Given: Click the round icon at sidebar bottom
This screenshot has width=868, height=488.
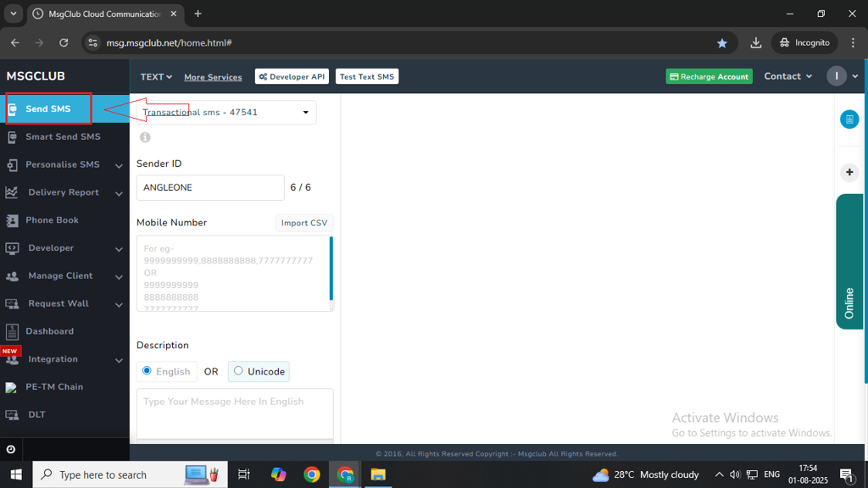Looking at the screenshot, I should (10, 449).
